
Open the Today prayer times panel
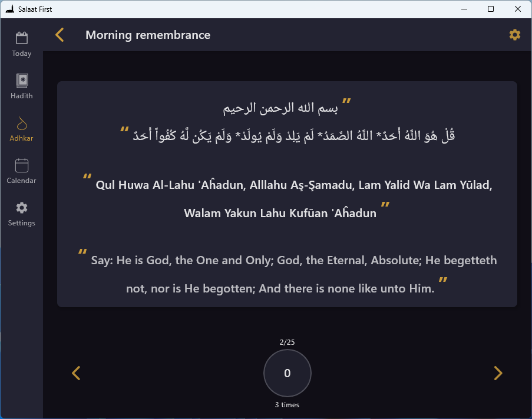click(x=21, y=44)
